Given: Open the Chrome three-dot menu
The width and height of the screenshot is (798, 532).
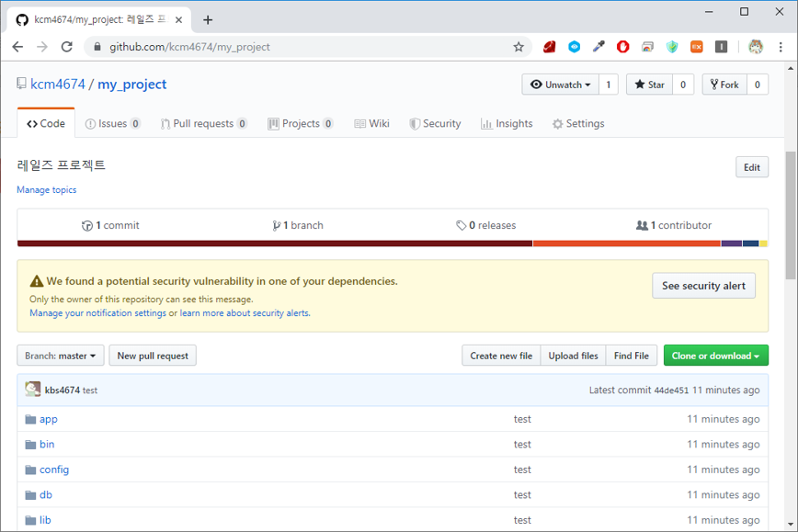Looking at the screenshot, I should (x=781, y=47).
